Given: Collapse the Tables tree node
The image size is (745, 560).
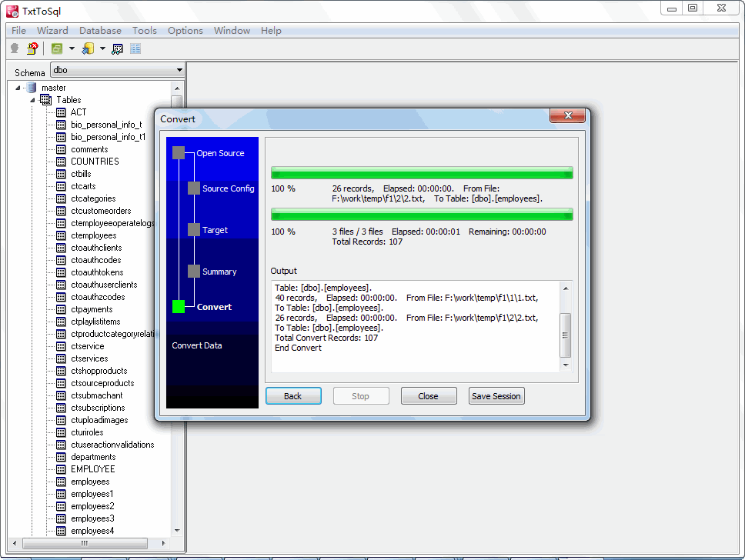Looking at the screenshot, I should [32, 100].
